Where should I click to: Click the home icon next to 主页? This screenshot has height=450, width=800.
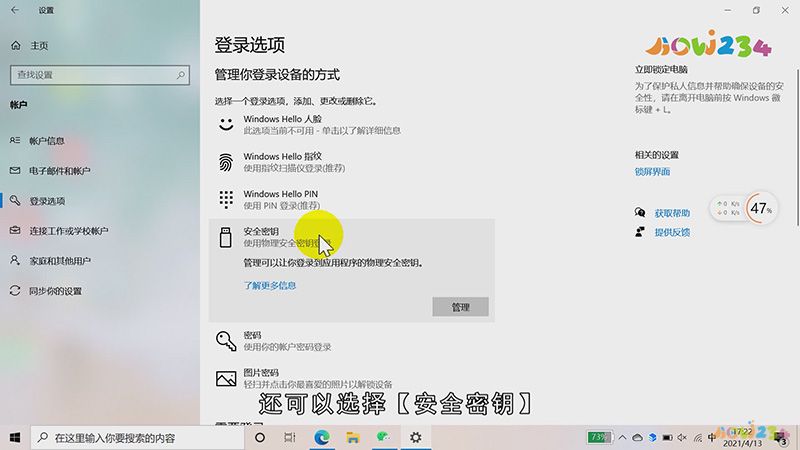16,45
